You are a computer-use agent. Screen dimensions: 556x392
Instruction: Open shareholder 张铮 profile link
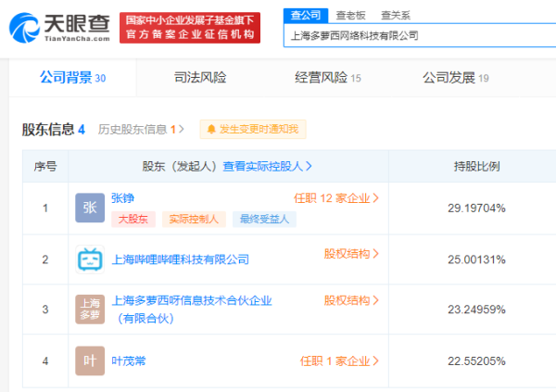pyautogui.click(x=122, y=198)
